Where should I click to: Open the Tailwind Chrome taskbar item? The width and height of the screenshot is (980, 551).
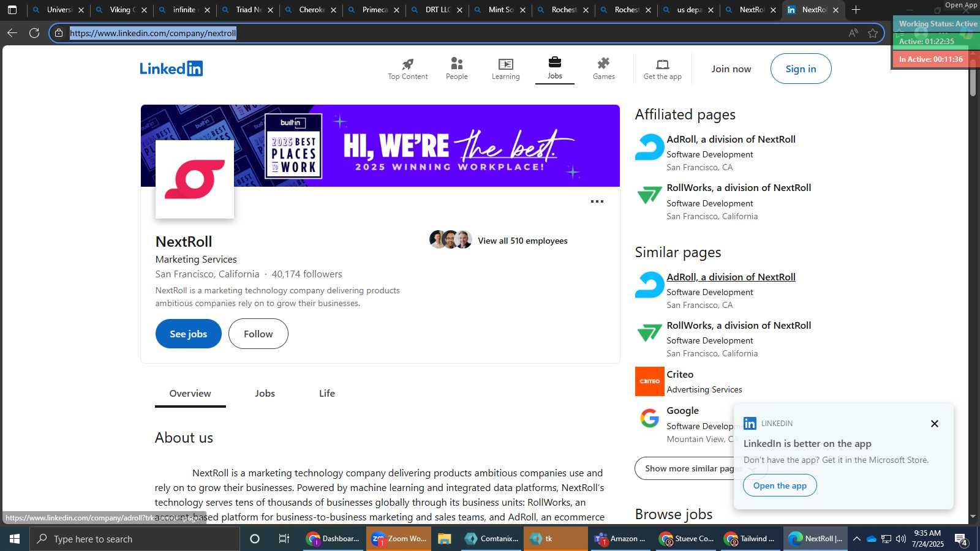click(749, 539)
